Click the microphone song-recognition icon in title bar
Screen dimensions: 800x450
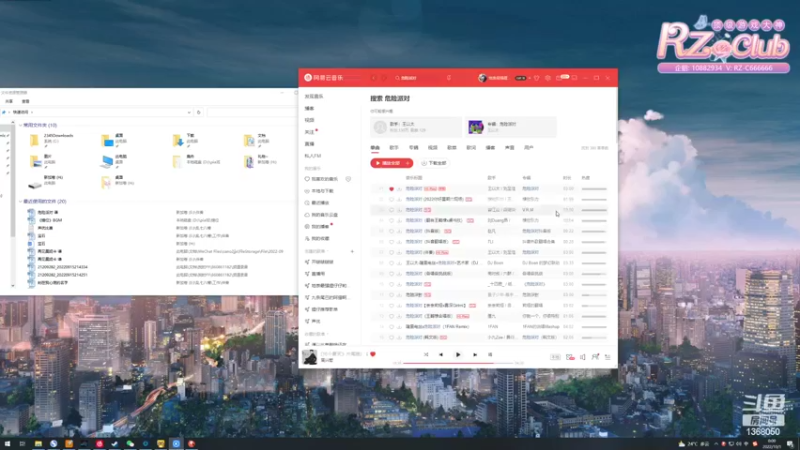[x=449, y=78]
